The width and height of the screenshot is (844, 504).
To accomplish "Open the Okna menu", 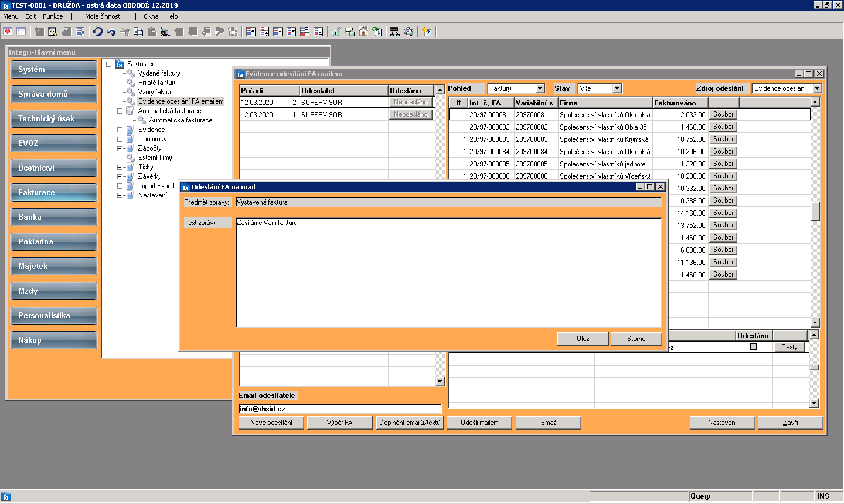I will pos(151,16).
